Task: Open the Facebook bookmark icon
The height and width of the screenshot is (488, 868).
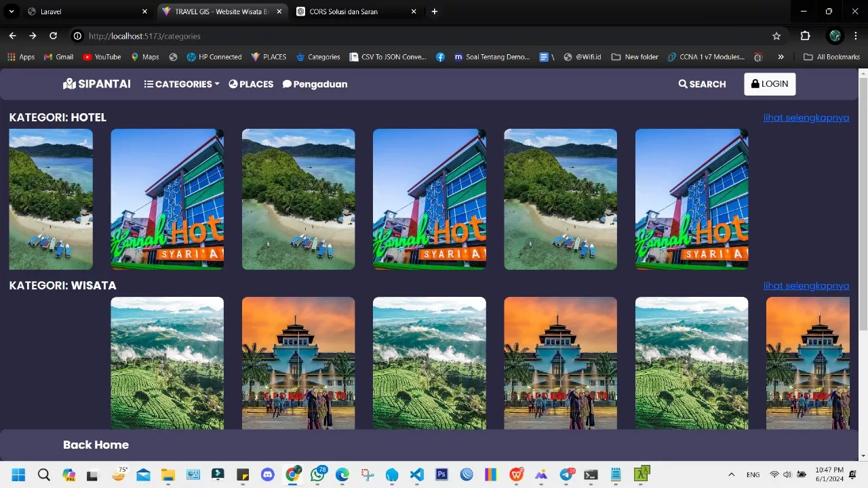Action: tap(441, 57)
